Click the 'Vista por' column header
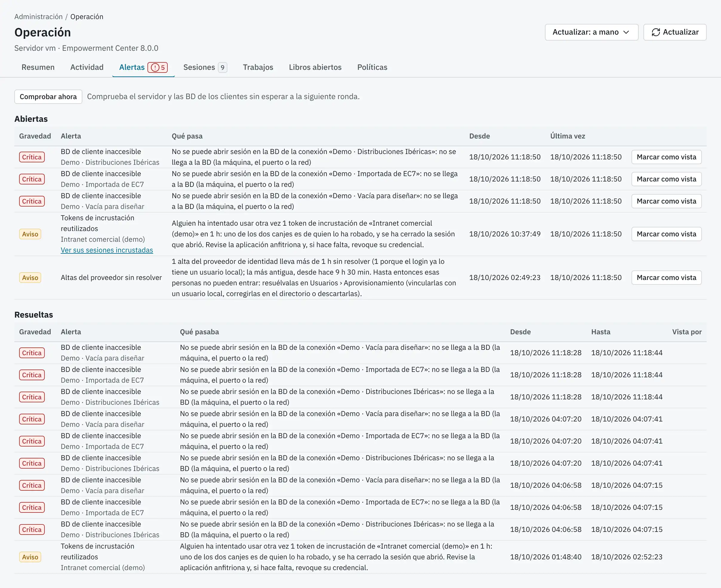Viewport: 721px width, 588px height. click(686, 332)
